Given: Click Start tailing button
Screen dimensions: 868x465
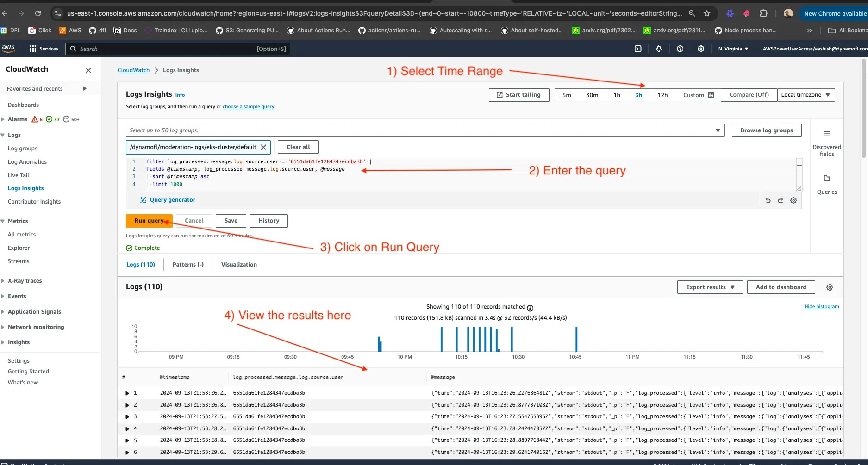Looking at the screenshot, I should (519, 95).
